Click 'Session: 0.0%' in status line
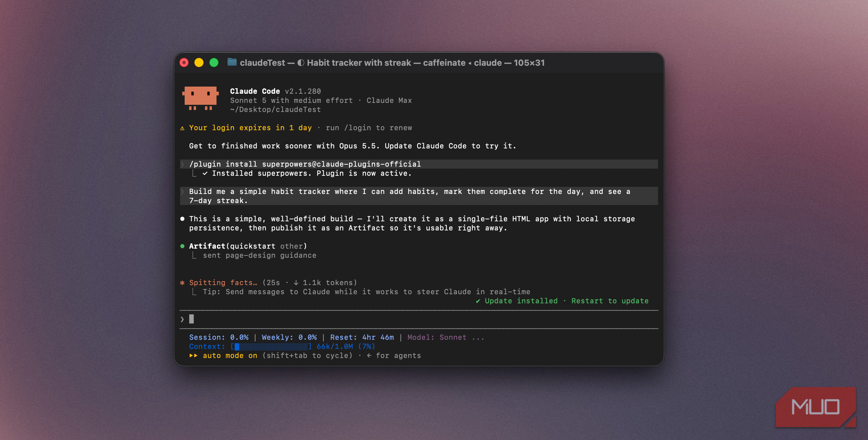Screen dimensions: 868x440 [x=219, y=337]
